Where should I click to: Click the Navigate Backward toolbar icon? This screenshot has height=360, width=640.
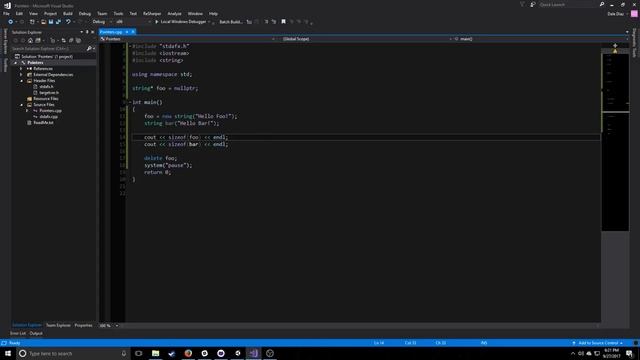click(x=11, y=22)
